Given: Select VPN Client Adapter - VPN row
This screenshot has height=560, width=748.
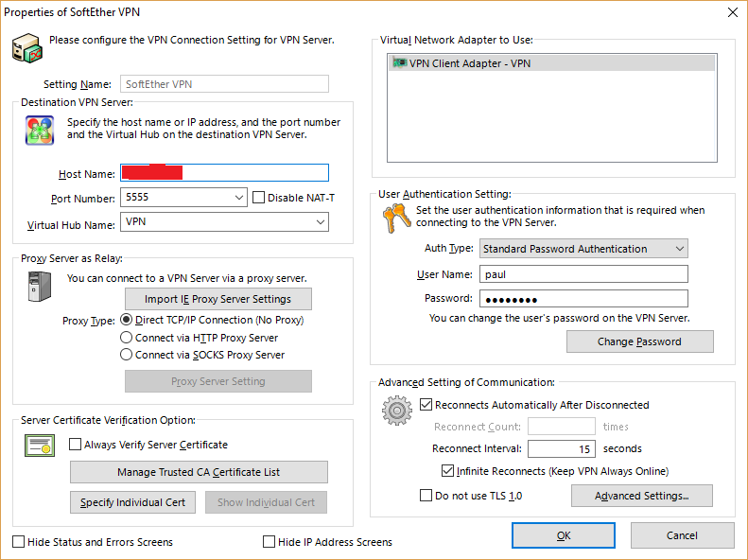Looking at the screenshot, I should (x=552, y=63).
